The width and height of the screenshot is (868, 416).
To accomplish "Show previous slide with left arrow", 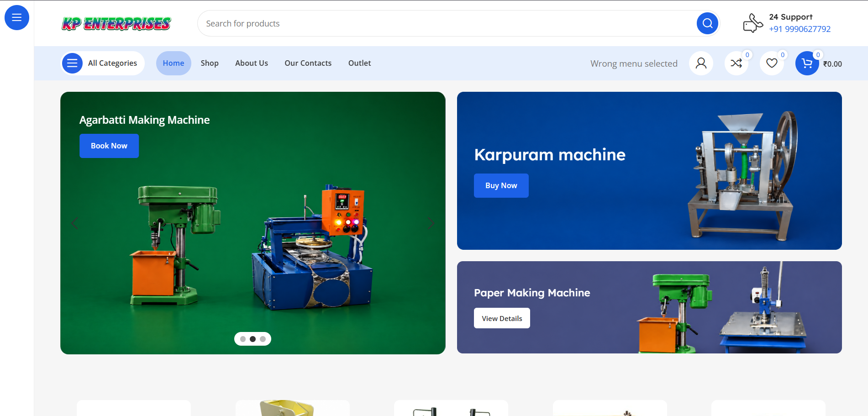I will tap(75, 223).
